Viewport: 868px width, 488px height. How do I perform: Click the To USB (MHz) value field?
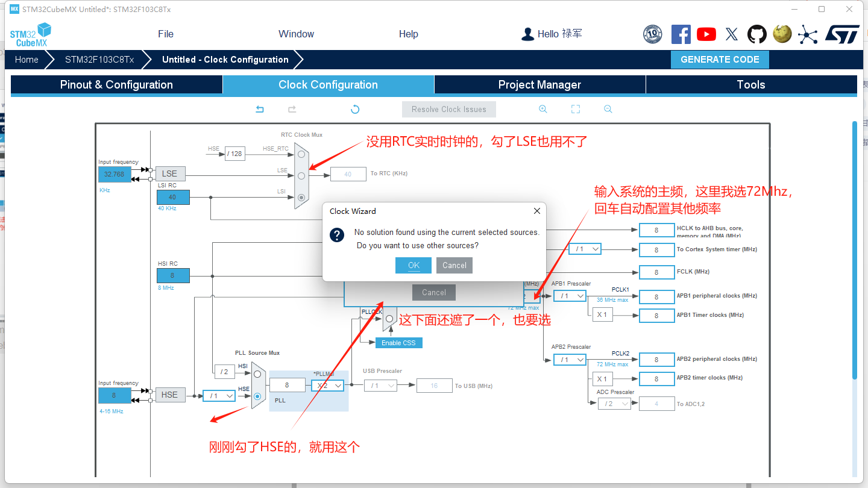click(x=434, y=386)
